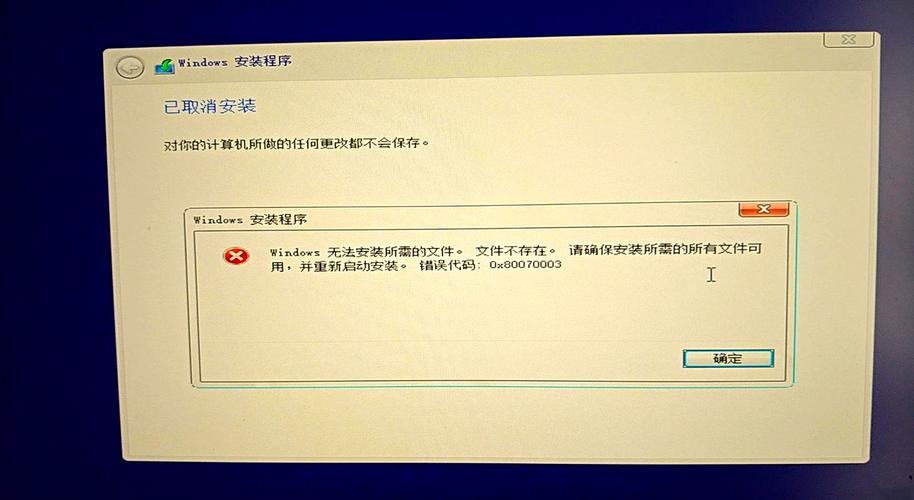This screenshot has width=914, height=500.
Task: Click the 文件不存在 sentence
Action: click(x=511, y=251)
